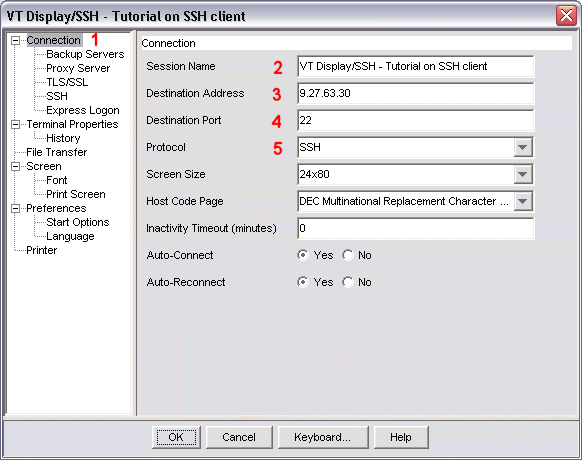582x460 pixels.
Task: Open the Protocol dropdown arrow
Action: tap(523, 147)
